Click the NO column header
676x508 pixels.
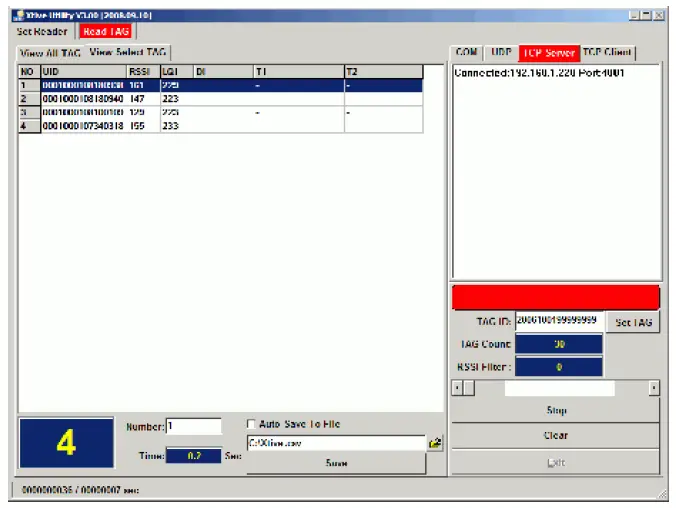[x=29, y=72]
